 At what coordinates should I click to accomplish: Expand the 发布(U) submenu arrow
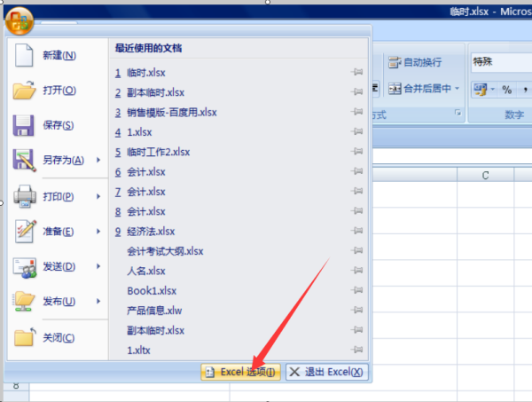click(x=98, y=301)
